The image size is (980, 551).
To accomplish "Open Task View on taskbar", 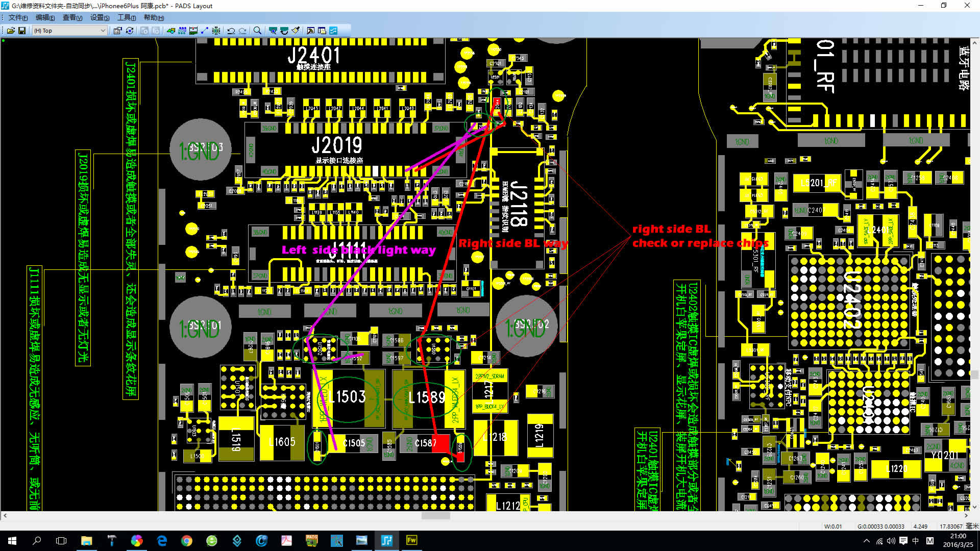I will (x=61, y=541).
